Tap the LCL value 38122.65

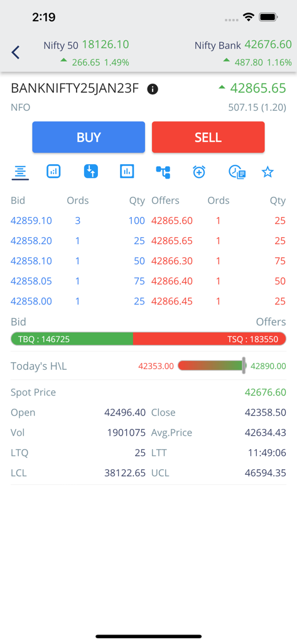click(x=125, y=473)
